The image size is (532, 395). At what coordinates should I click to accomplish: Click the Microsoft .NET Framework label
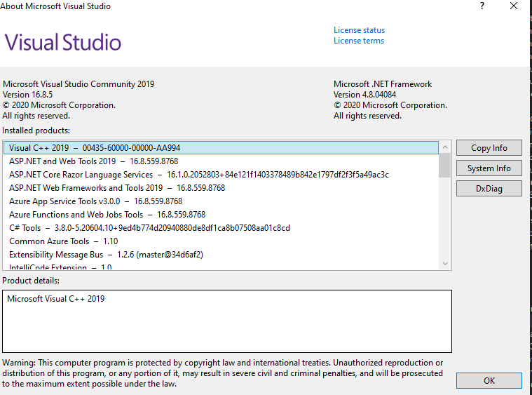383,84
